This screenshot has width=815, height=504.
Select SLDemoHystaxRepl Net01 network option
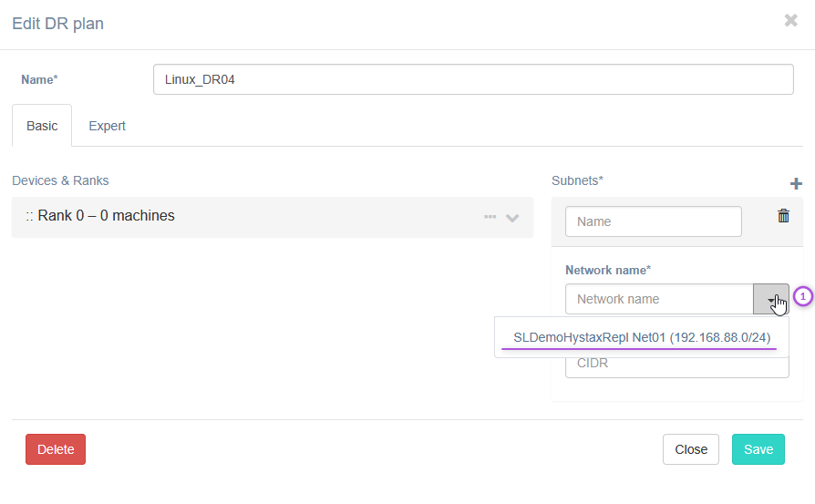click(641, 337)
